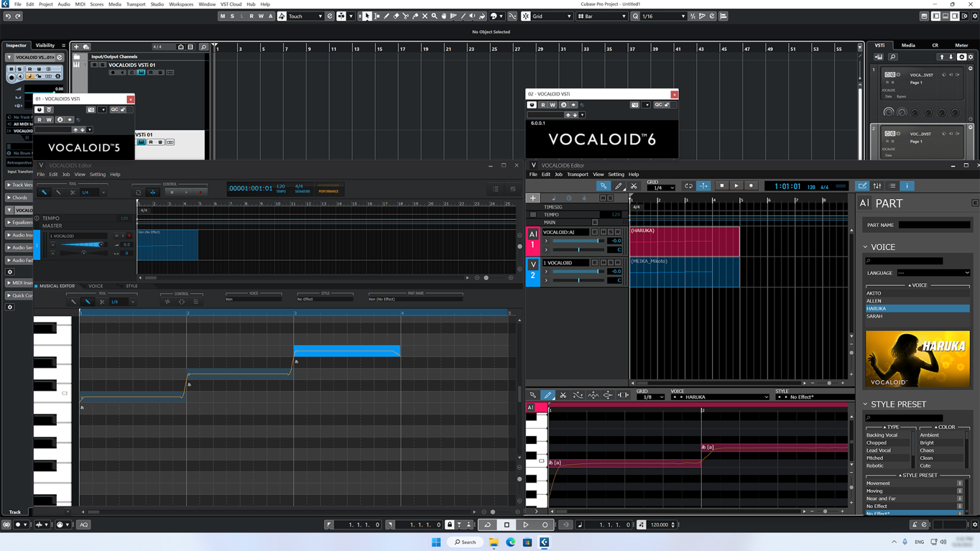Select the arrow pointer tool in VOCALOID6 editor
The image size is (980, 551).
point(604,186)
